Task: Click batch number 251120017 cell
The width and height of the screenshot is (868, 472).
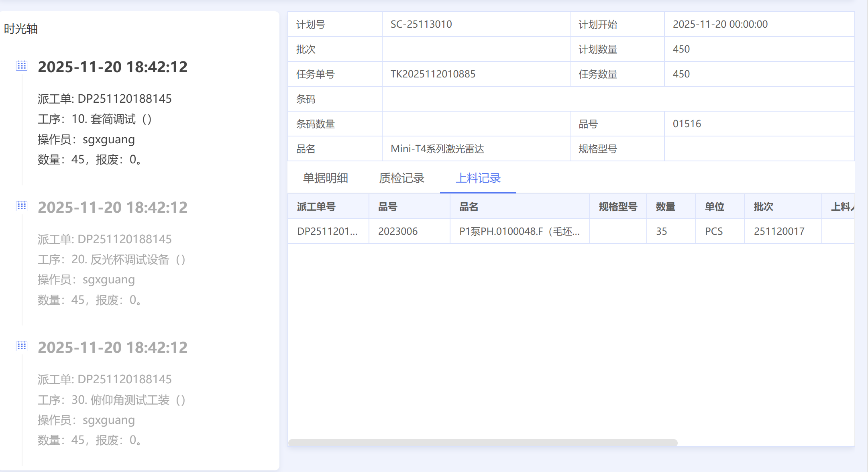Action: (x=779, y=231)
